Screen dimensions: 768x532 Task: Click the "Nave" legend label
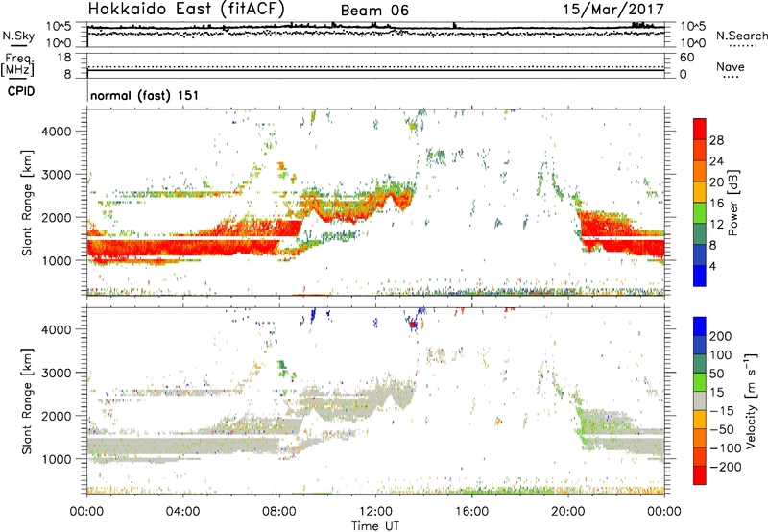click(731, 67)
